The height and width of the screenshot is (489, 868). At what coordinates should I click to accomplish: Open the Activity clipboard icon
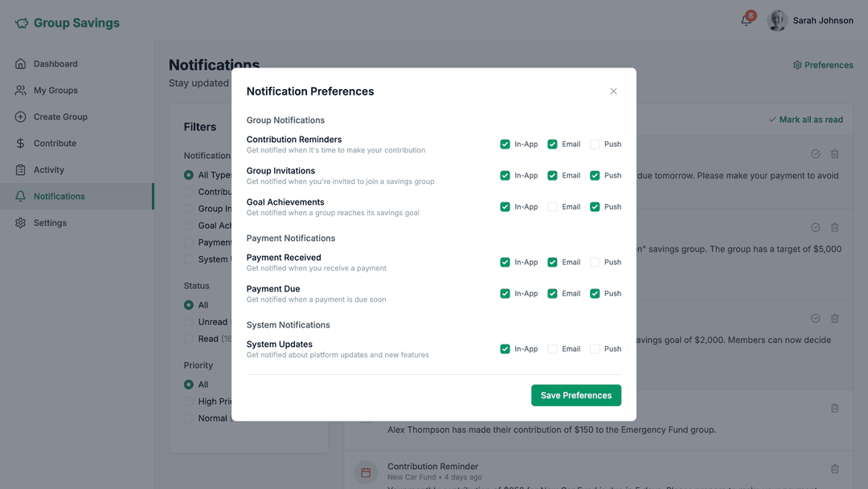[19, 169]
